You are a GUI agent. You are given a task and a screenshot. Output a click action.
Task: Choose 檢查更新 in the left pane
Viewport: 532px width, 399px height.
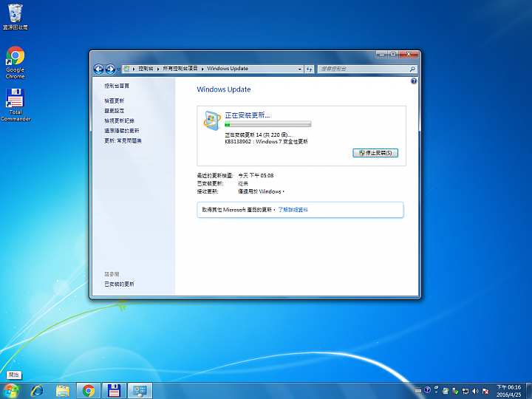tap(114, 100)
